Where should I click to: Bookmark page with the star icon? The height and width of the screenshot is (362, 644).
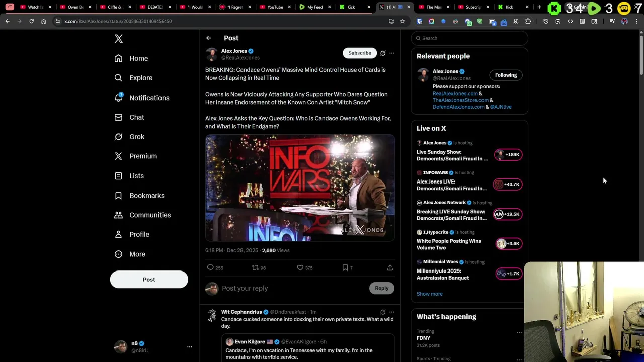click(403, 21)
